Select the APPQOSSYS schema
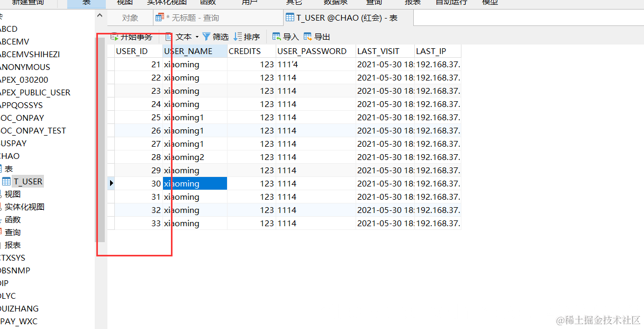644x329 pixels. pos(21,105)
